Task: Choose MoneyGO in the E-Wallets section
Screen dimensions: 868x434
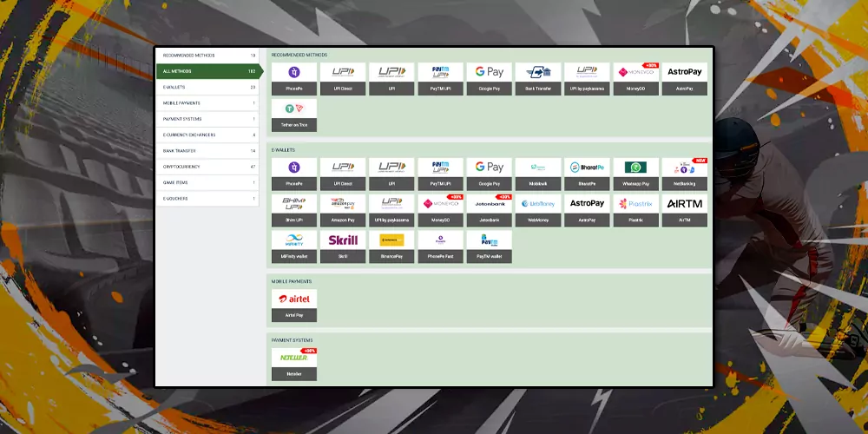Action: point(441,210)
